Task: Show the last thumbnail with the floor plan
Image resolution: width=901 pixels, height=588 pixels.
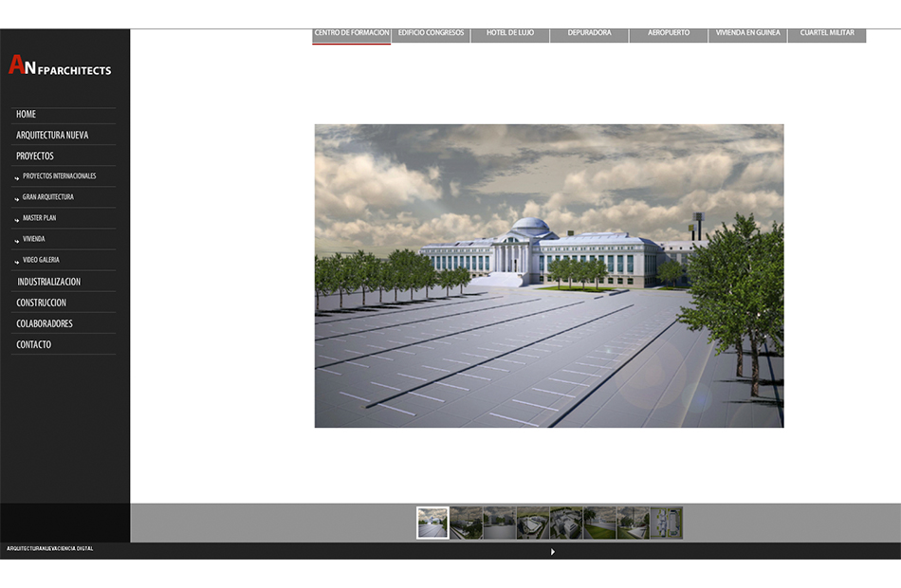Action: [666, 523]
